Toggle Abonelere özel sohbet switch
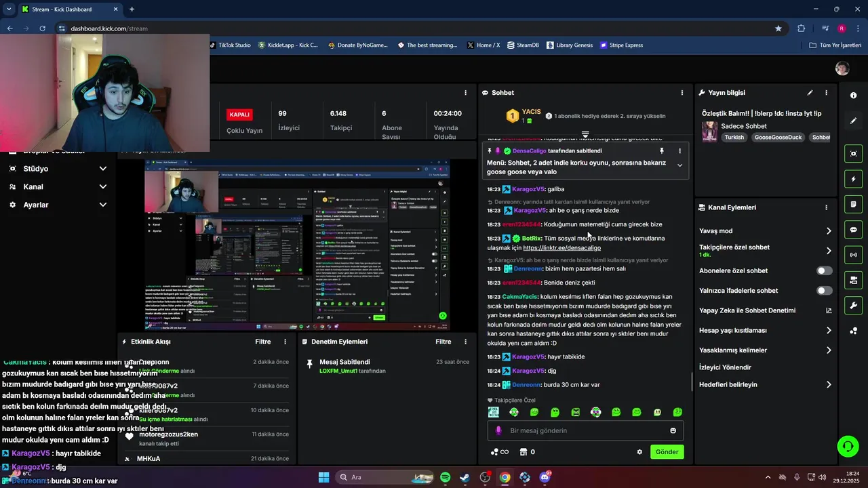The image size is (868, 488). [x=824, y=270]
